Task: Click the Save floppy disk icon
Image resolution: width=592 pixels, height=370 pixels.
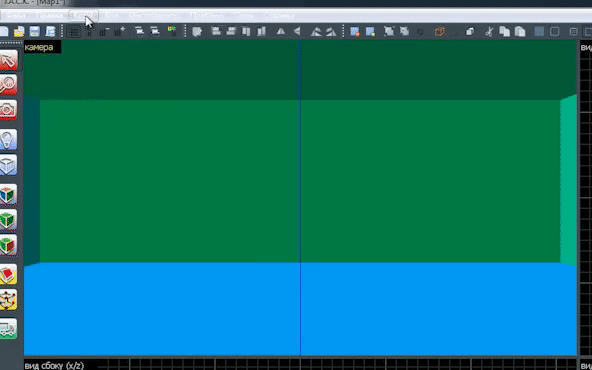Action: (x=34, y=31)
